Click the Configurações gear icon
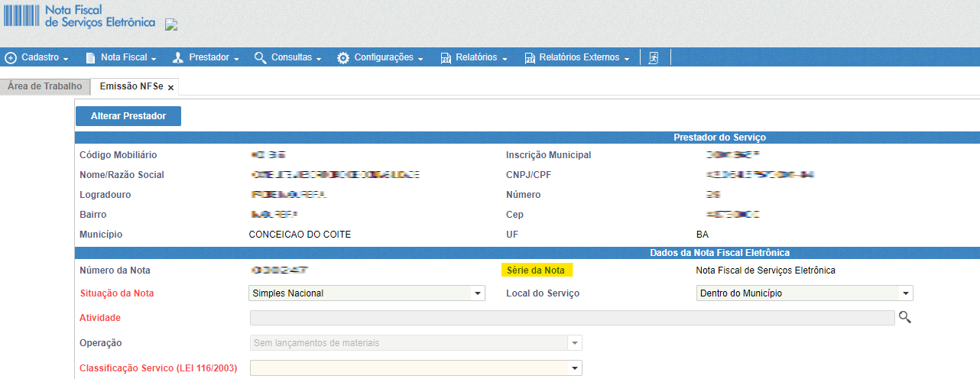Screen dimensions: 980x379 (x=343, y=58)
